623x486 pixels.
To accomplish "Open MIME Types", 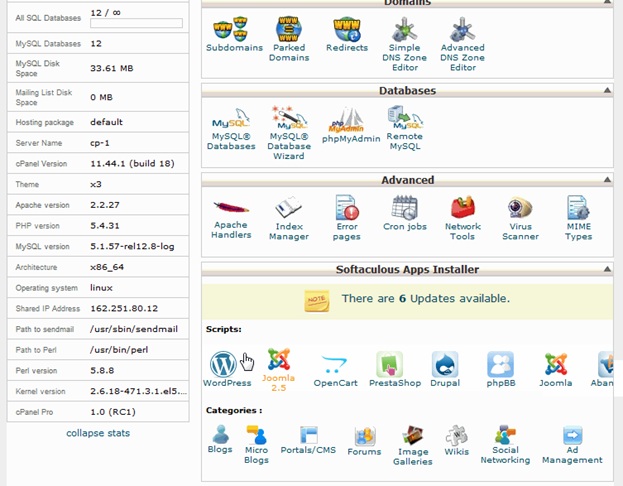I will [x=578, y=218].
